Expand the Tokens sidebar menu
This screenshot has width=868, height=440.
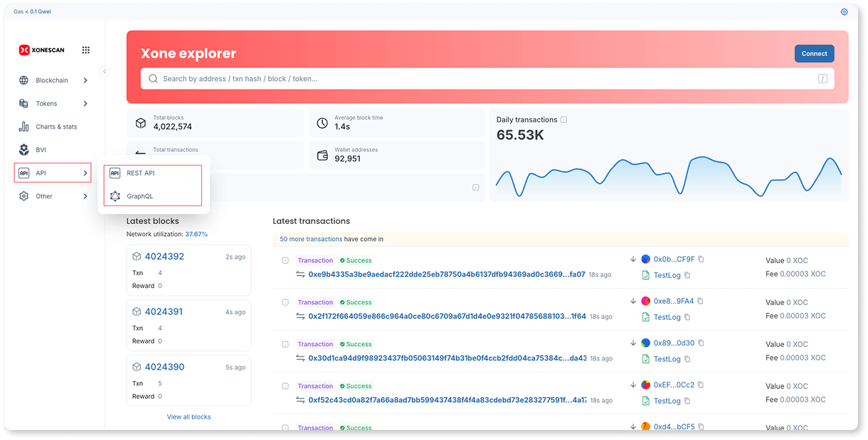[x=53, y=104]
